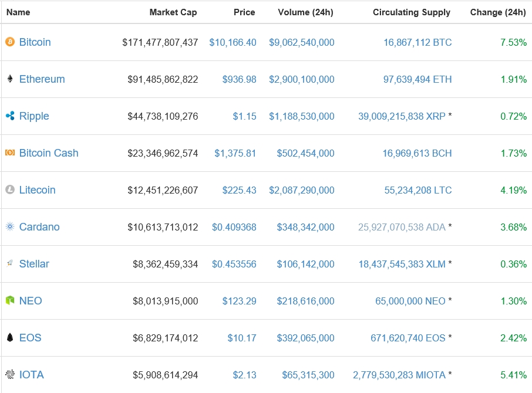Viewport: 532px width, 393px height.
Task: Click the Ethereum diamond logo icon
Action: [9, 79]
